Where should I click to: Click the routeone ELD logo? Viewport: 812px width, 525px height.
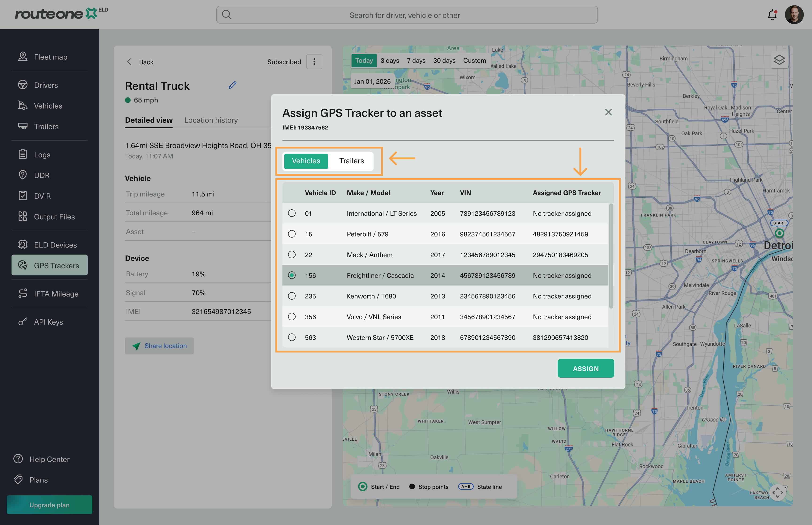tap(61, 13)
